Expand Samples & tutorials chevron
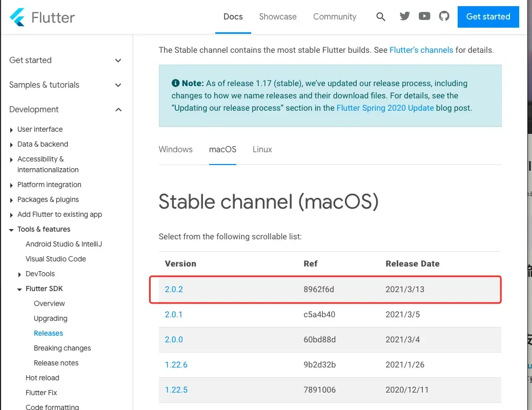This screenshot has width=532, height=410. [x=118, y=85]
